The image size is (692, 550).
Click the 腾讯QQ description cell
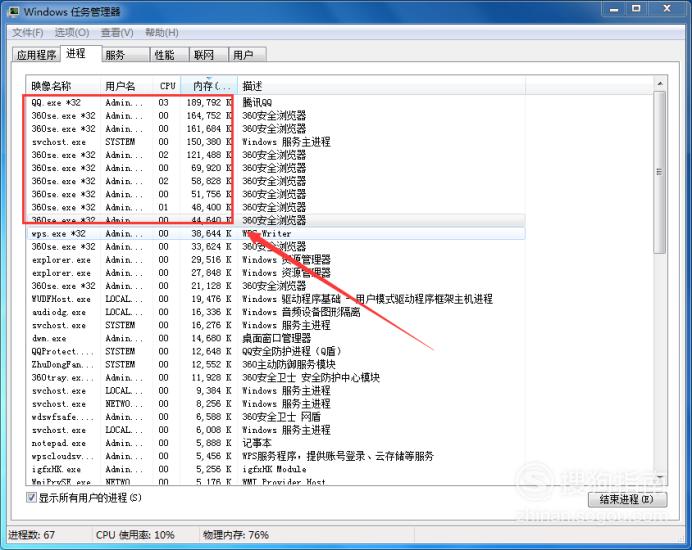point(257,102)
